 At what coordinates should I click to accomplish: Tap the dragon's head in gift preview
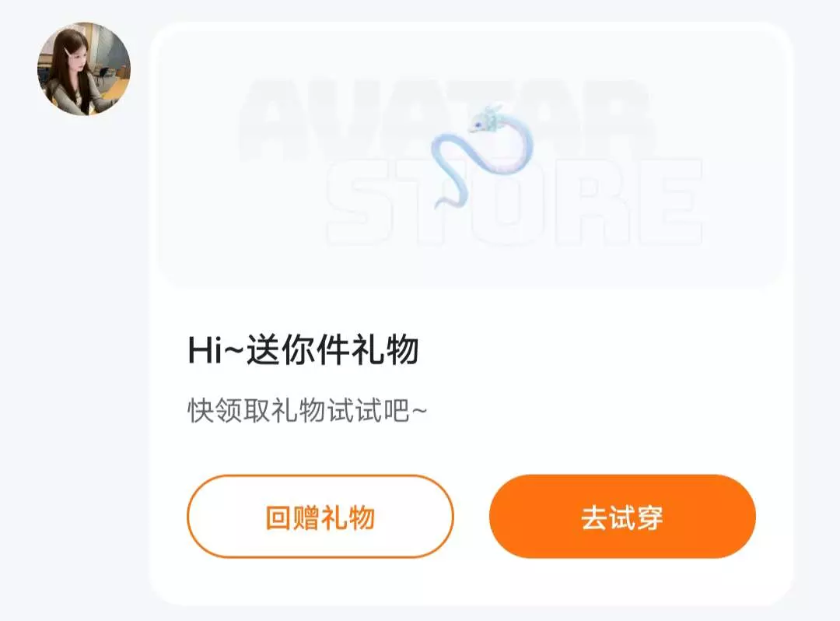pos(486,119)
